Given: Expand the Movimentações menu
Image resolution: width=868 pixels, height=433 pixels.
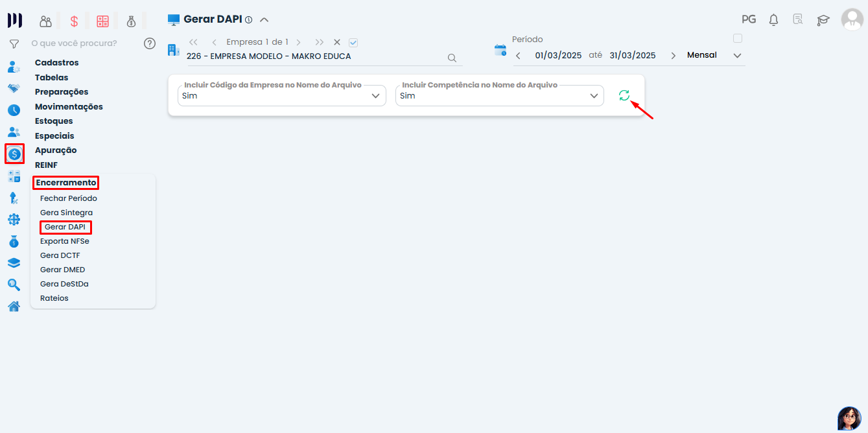Looking at the screenshot, I should tap(69, 107).
